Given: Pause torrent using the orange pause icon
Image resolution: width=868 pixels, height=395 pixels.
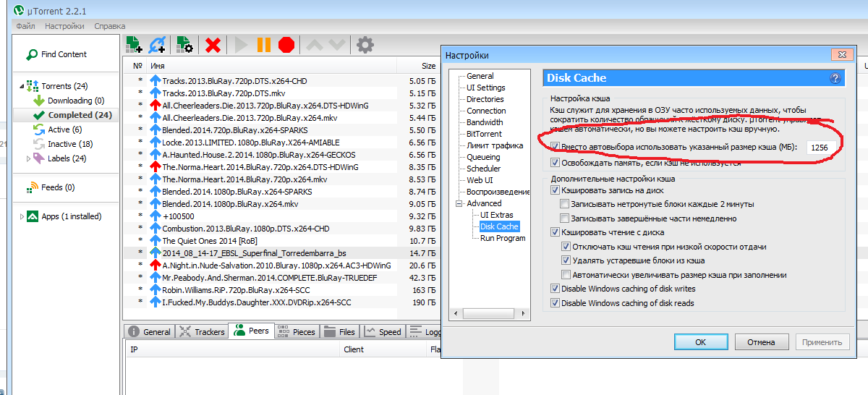Looking at the screenshot, I should coord(263,45).
